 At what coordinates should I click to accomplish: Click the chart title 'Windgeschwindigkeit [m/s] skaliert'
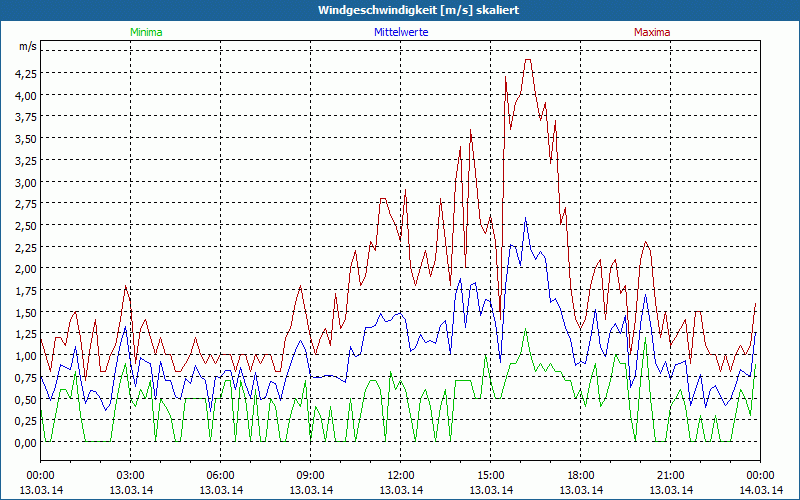click(x=418, y=10)
